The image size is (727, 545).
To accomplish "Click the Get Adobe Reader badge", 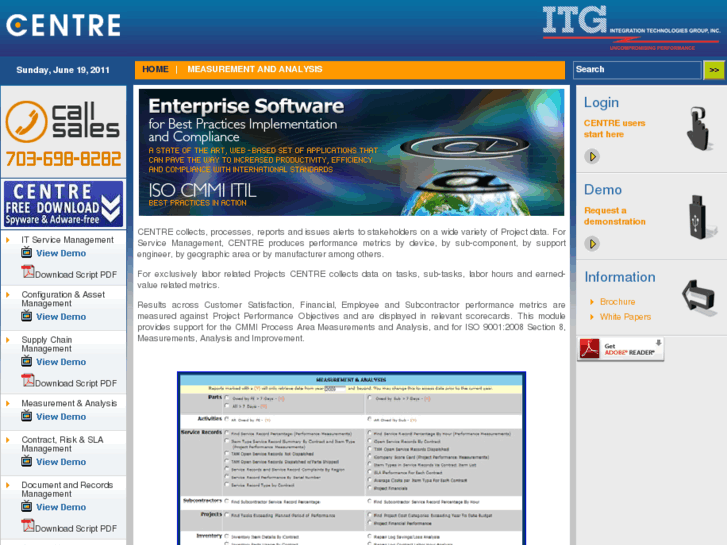I will click(621, 349).
